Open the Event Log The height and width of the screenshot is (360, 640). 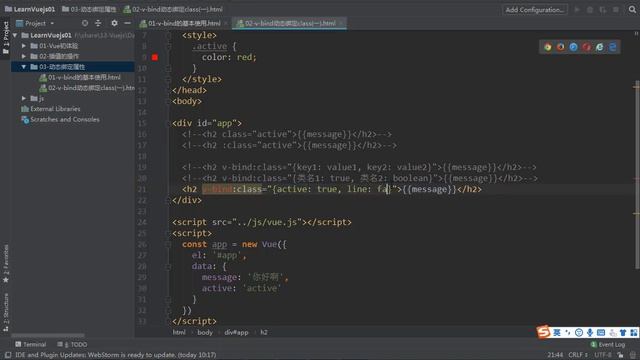pyautogui.click(x=608, y=344)
